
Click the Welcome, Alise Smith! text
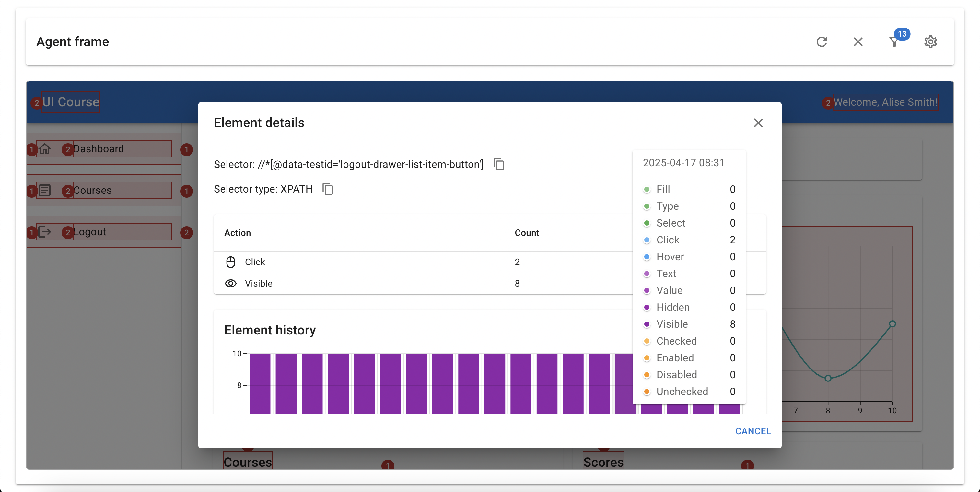pos(885,102)
